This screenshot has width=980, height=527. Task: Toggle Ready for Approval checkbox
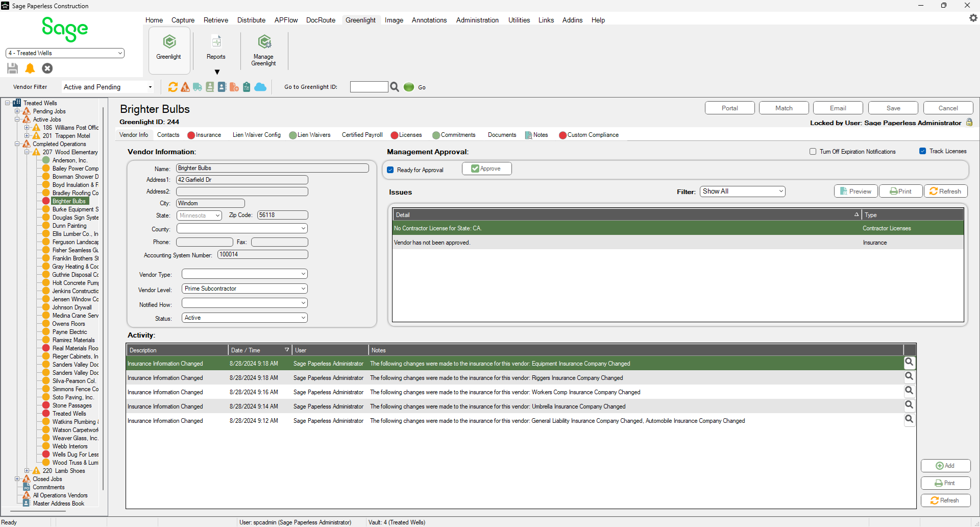pos(390,170)
